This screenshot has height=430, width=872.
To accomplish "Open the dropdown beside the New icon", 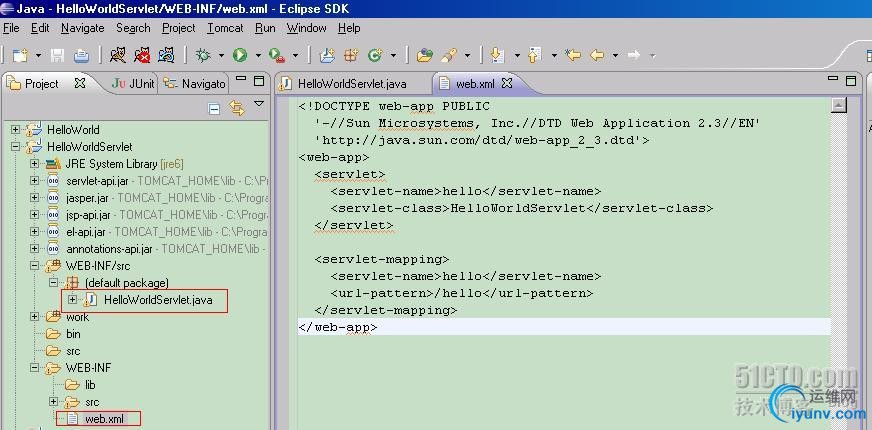I will pos(38,56).
